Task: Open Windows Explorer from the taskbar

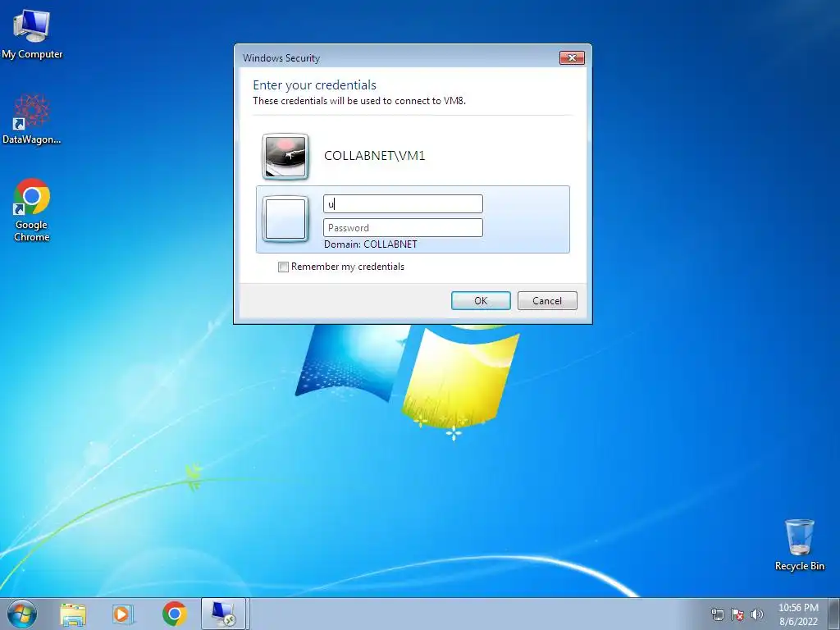Action: coord(73,614)
